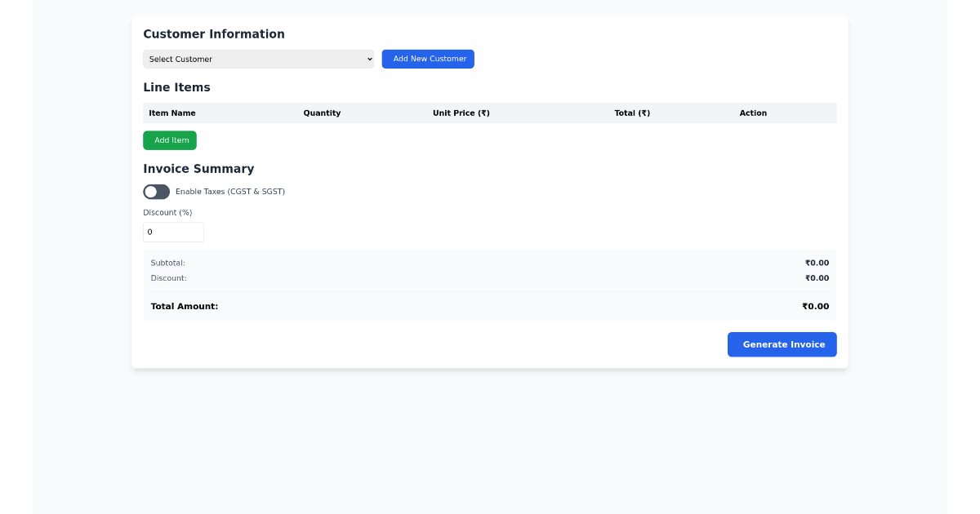The width and height of the screenshot is (980, 514).
Task: Click the Total (₹) column header
Action: pos(632,113)
